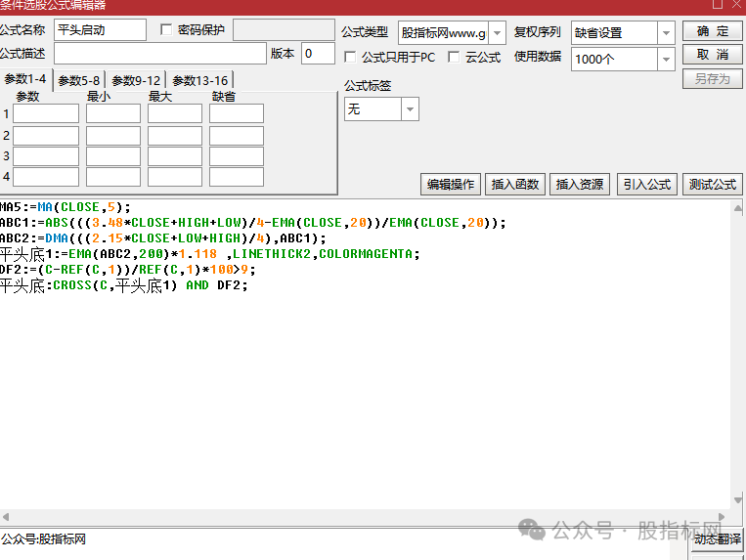This screenshot has height=560, width=746.
Task: Click the row 3 缺省 field
Action: 237,156
